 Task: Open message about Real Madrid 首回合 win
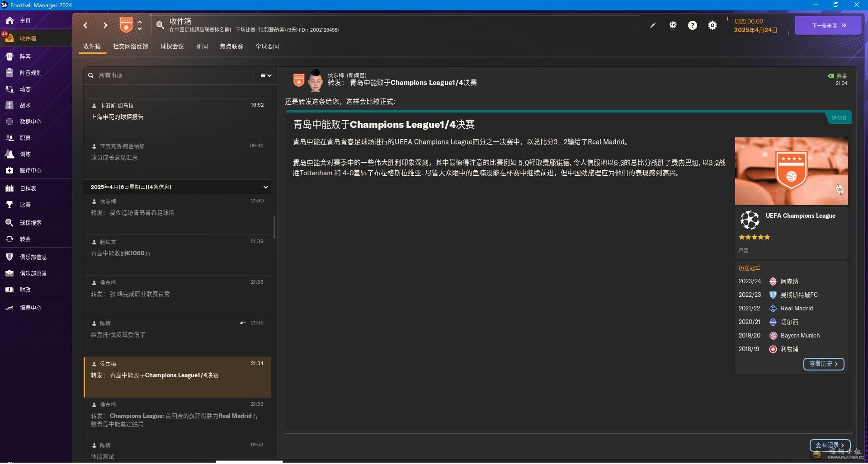(x=178, y=417)
